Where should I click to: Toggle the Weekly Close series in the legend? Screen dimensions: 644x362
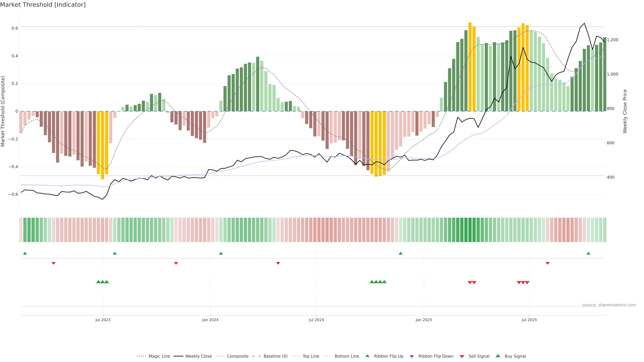198,356
